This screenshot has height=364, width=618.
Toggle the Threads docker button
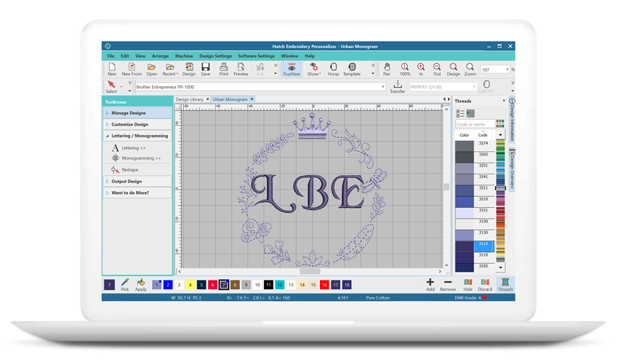(505, 285)
